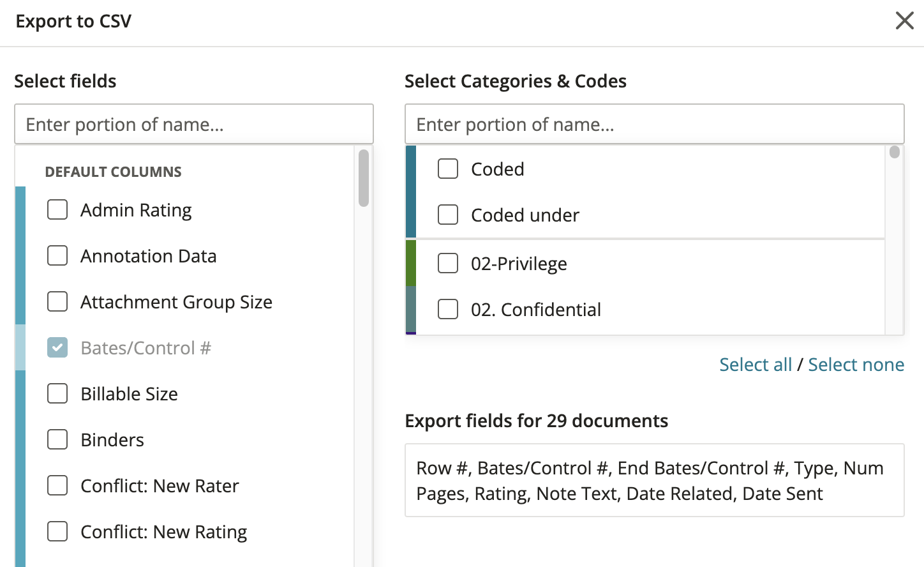Enable the Coded under option
924x567 pixels.
click(447, 215)
